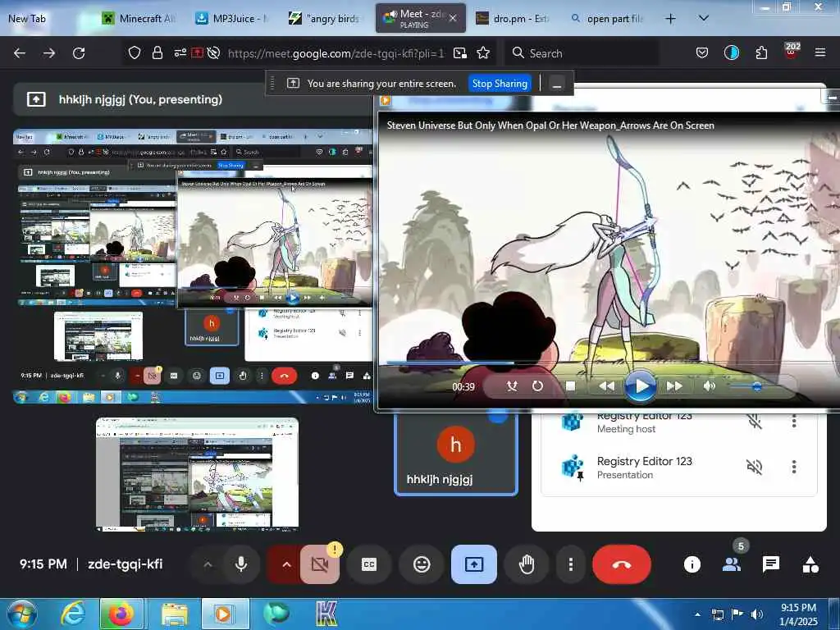The height and width of the screenshot is (630, 840).
Task: Bookmark this page with star icon
Action: tap(483, 53)
